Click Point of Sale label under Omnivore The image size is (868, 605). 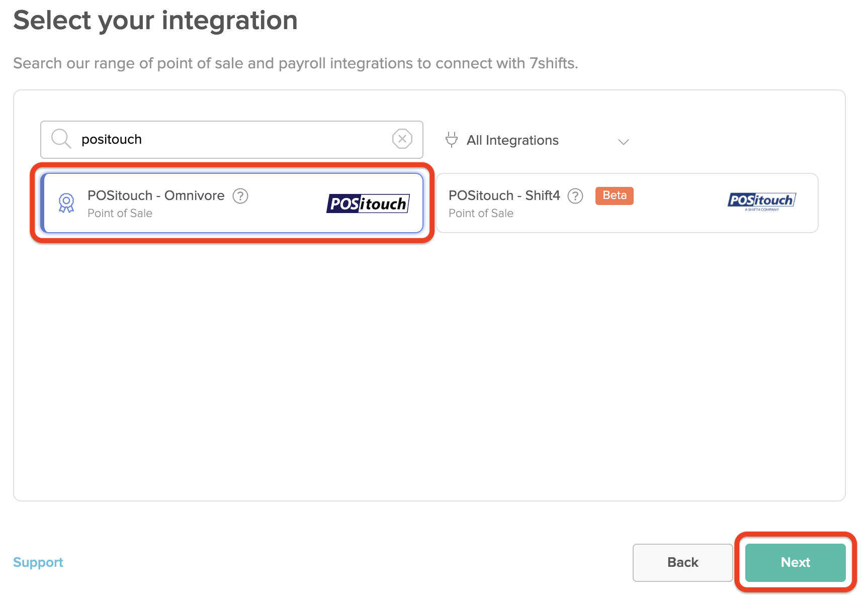[x=120, y=214]
